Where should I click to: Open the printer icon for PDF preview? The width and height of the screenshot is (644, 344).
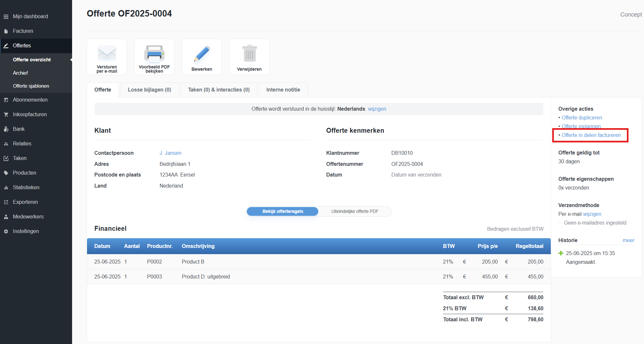click(x=154, y=53)
